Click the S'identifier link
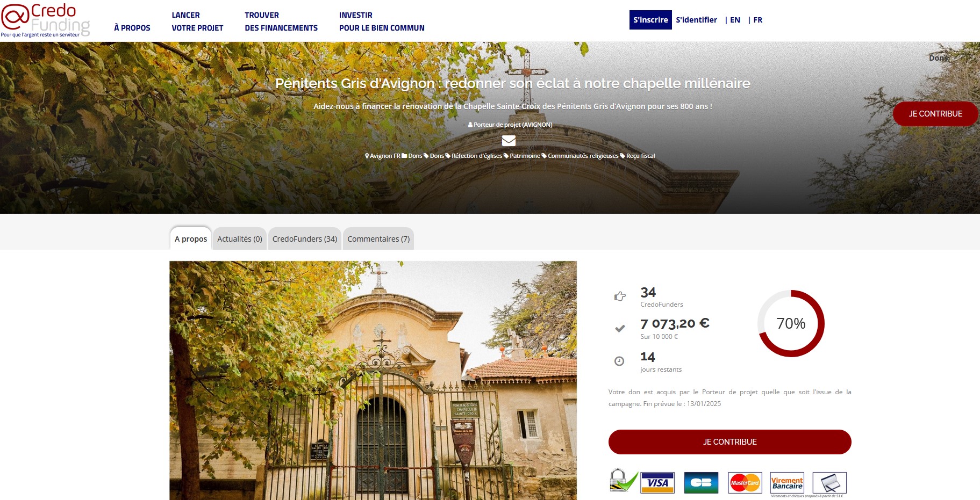 click(696, 20)
